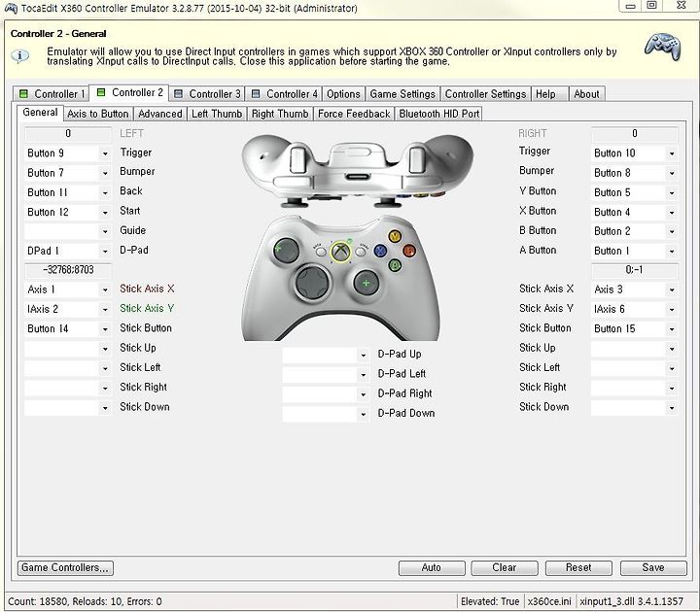Viewport: 700px width, 612px height.
Task: Open the Right Trigger dropdown showing Button 10
Action: pos(634,153)
